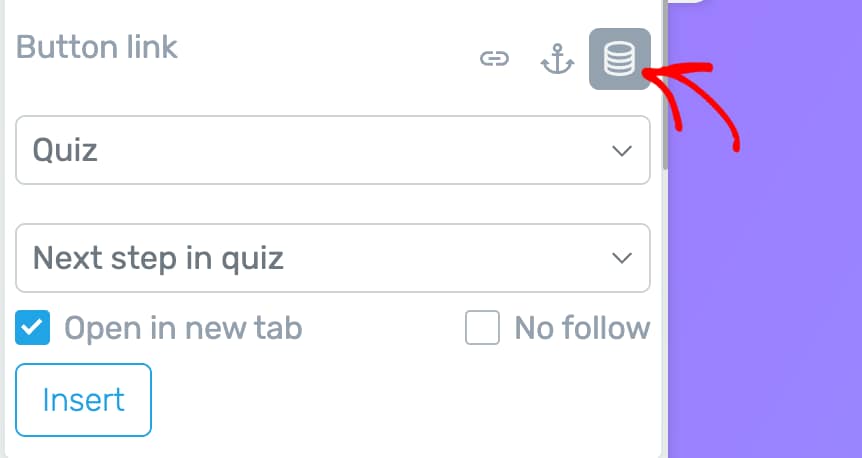Screen dimensions: 862x458
Task: Open the Next step in quiz chevron
Action: tap(622, 258)
